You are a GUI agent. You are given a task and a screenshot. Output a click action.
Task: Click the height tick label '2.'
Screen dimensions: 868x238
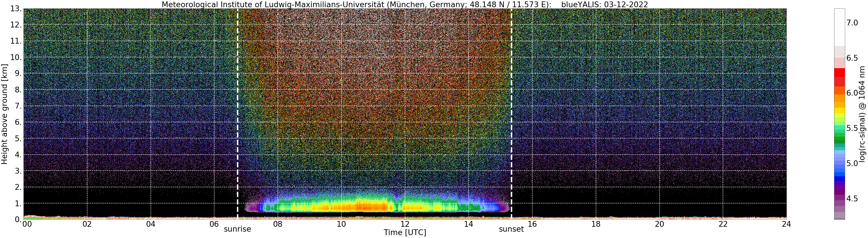tap(18, 187)
